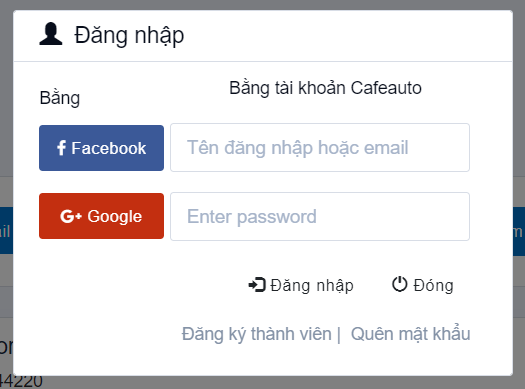The width and height of the screenshot is (525, 389).
Task: Click the partial 44220 text bottom-left
Action: coord(21,382)
